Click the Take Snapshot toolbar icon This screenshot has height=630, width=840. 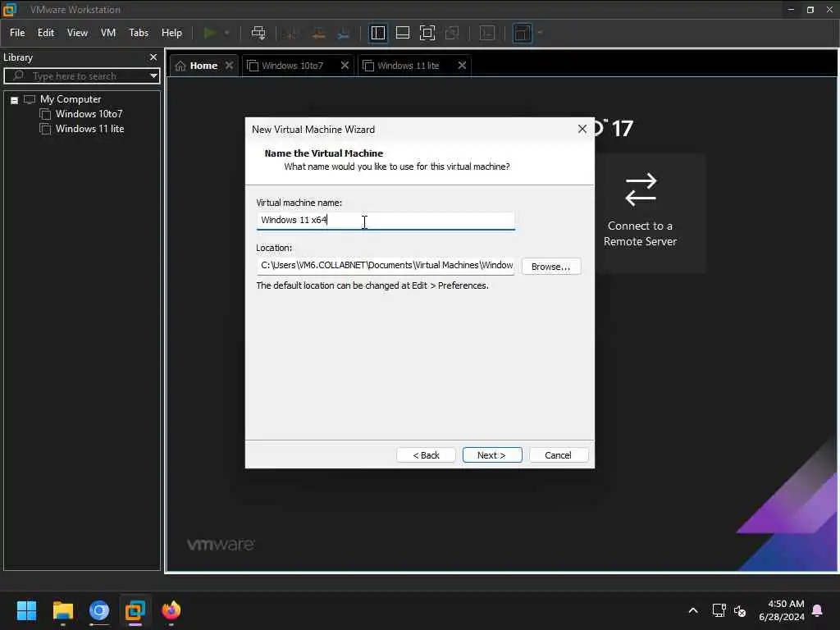tap(293, 33)
